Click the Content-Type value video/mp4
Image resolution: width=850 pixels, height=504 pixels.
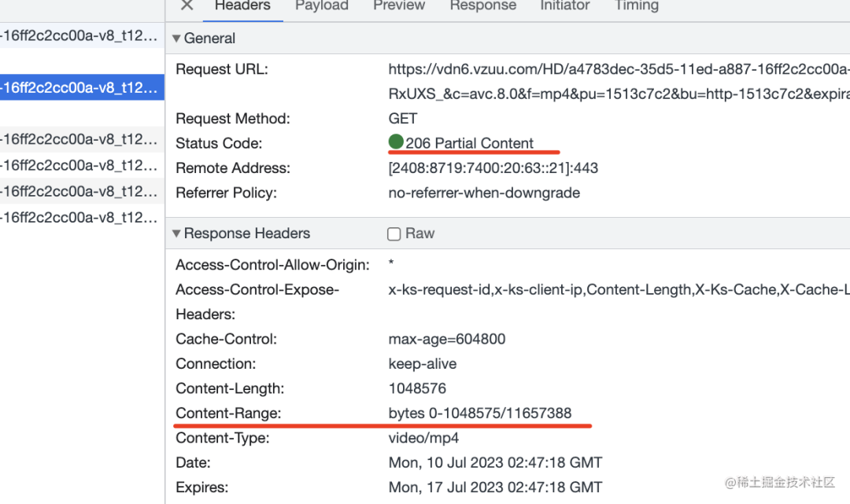pyautogui.click(x=423, y=438)
